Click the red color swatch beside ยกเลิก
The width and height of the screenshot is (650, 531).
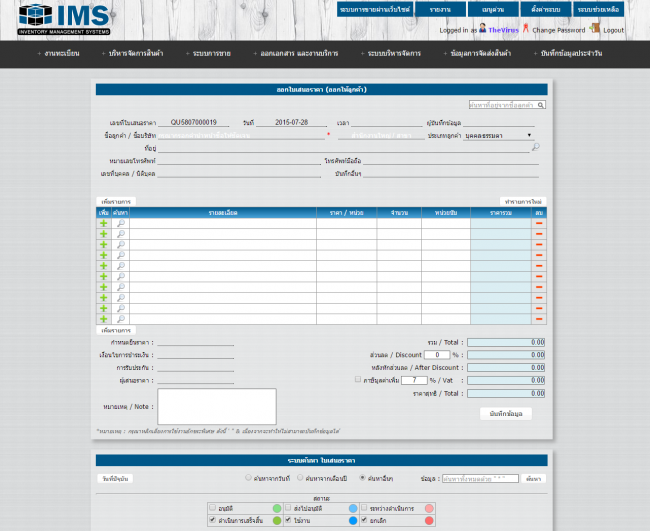tap(429, 520)
